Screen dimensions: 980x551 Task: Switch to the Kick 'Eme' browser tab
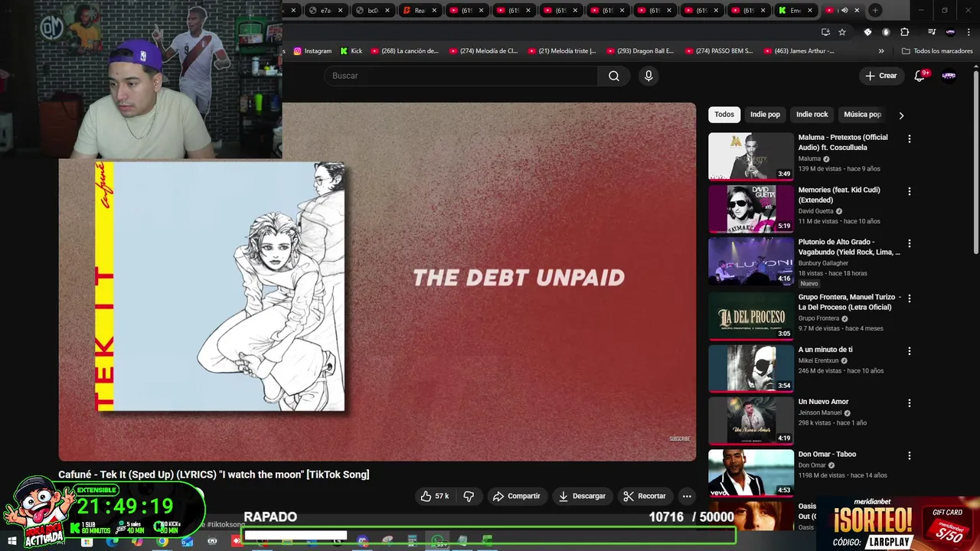(795, 10)
